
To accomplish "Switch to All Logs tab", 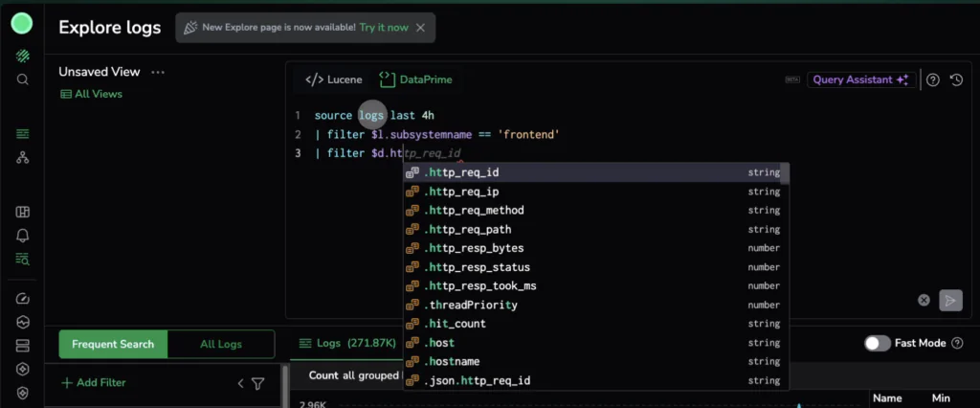I will coord(220,344).
